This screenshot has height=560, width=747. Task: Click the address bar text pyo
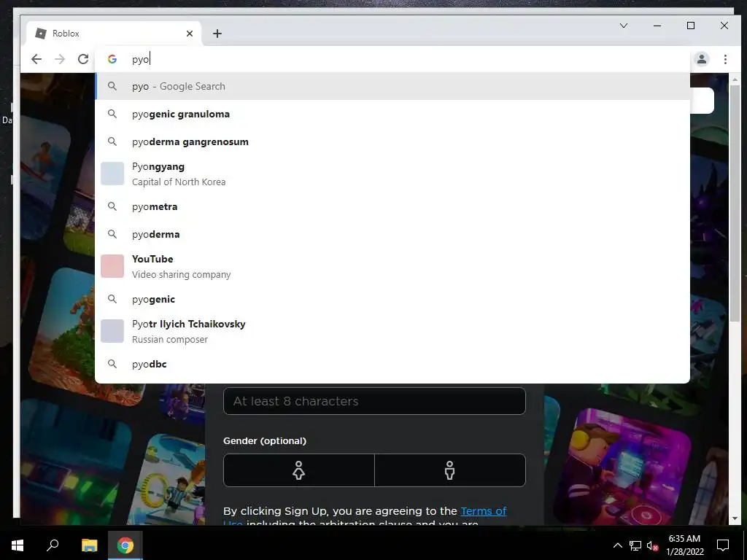point(141,59)
